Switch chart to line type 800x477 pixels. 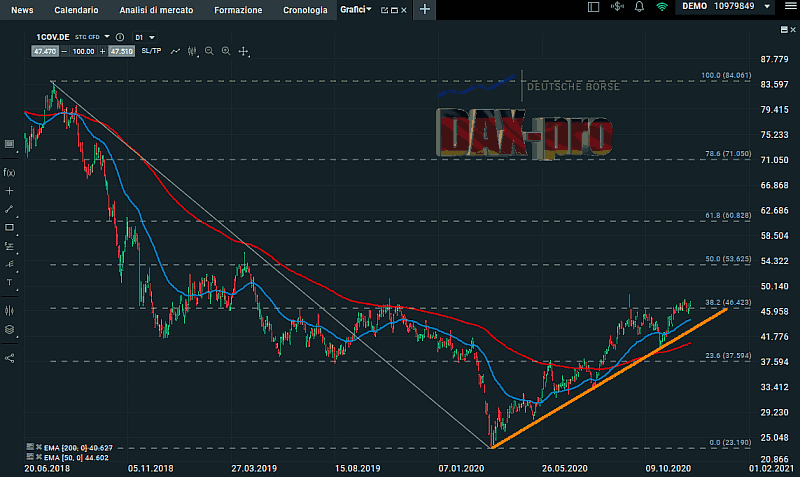click(x=175, y=51)
